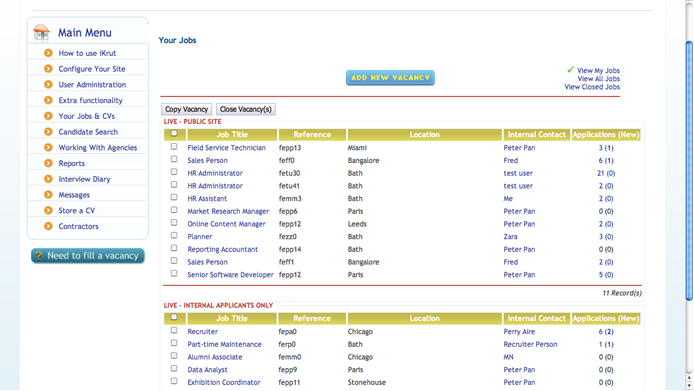Tick select-all checkbox in Internal Applicants header
694x391 pixels.
click(174, 317)
